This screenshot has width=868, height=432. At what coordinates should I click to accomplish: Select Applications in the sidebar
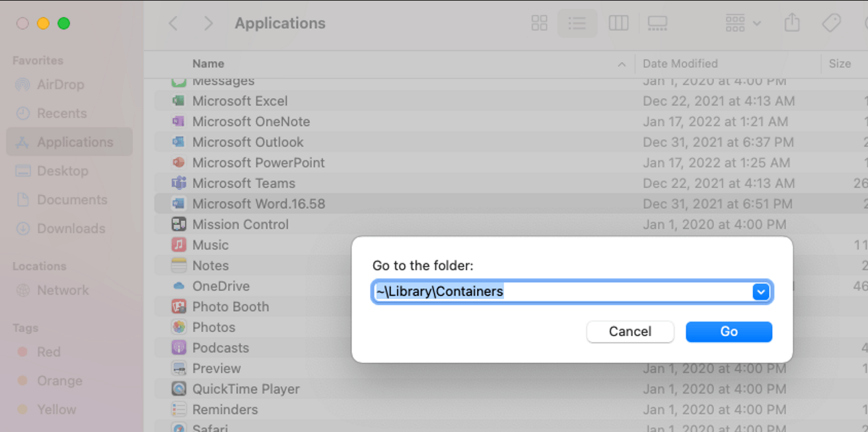point(69,142)
